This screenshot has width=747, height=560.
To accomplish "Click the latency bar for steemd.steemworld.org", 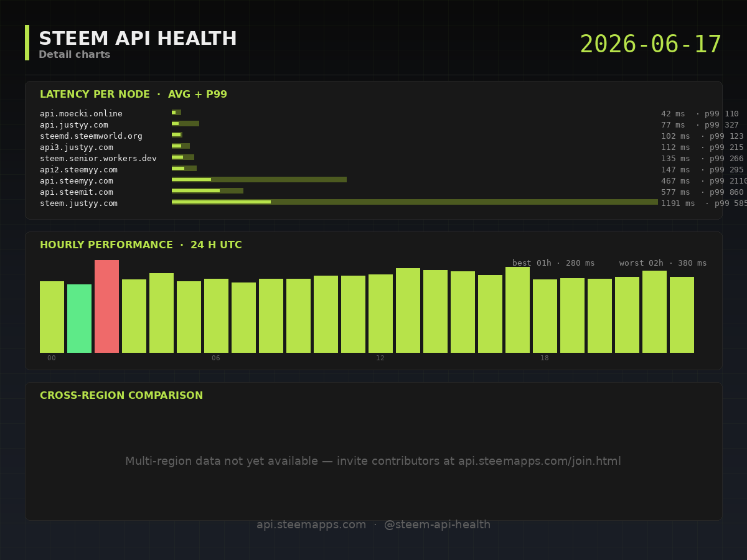I will [x=177, y=135].
